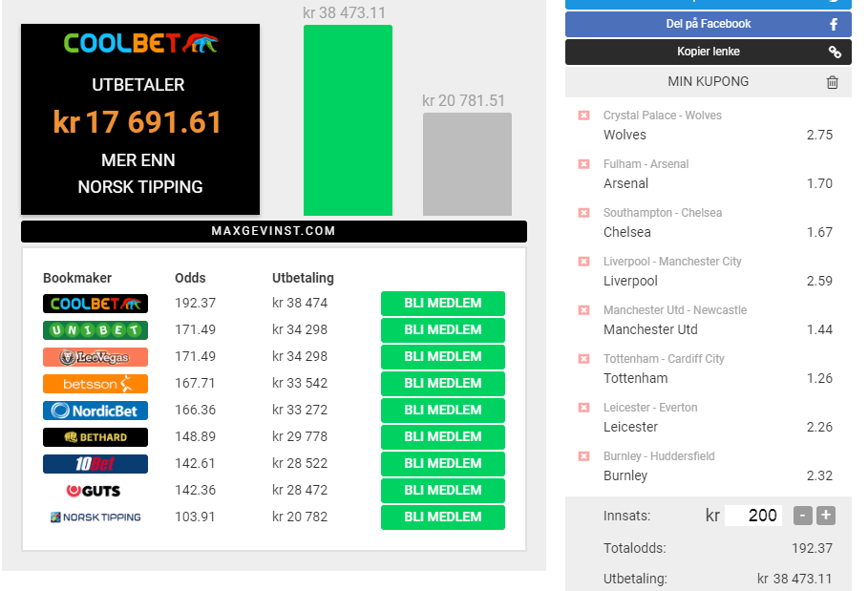Remove Crystal Palace - Wolves bet from coupon
Screen dimensions: 868x591
point(583,116)
